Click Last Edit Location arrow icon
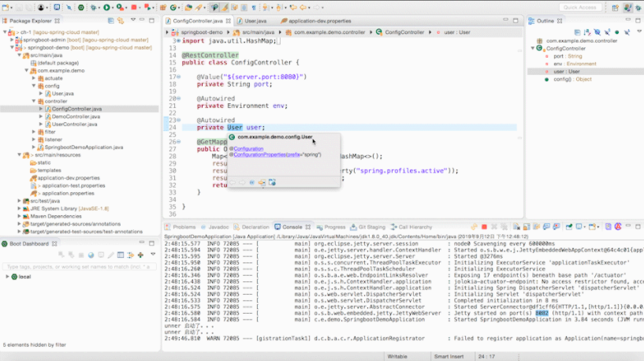Viewport: 644px width, 361px height. pyautogui.click(x=293, y=7)
